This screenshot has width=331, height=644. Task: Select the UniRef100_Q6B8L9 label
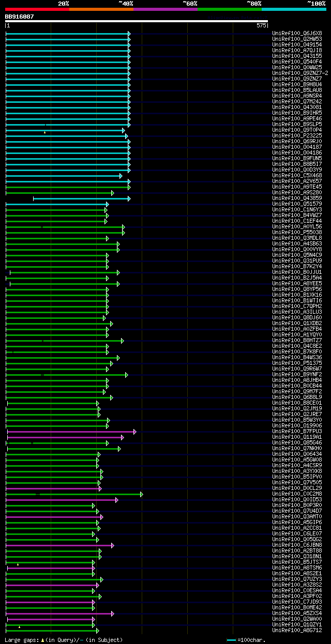(297, 397)
